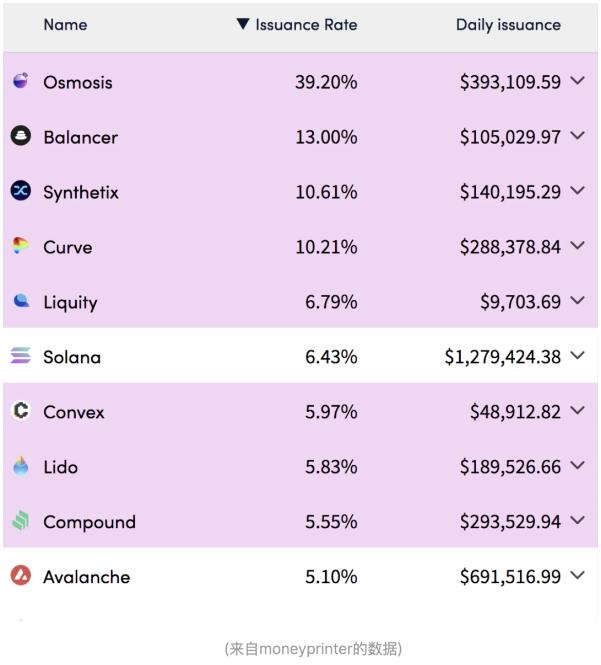Expand the Avalanche row chevron

[577, 576]
